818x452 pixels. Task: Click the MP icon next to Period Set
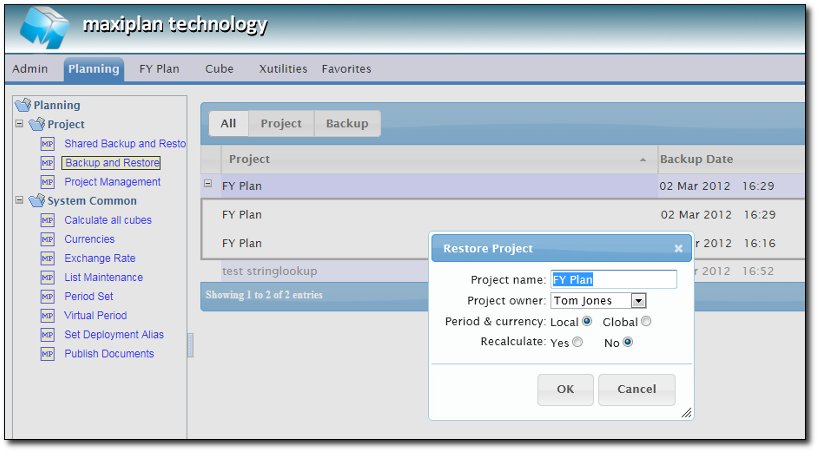[x=47, y=297]
